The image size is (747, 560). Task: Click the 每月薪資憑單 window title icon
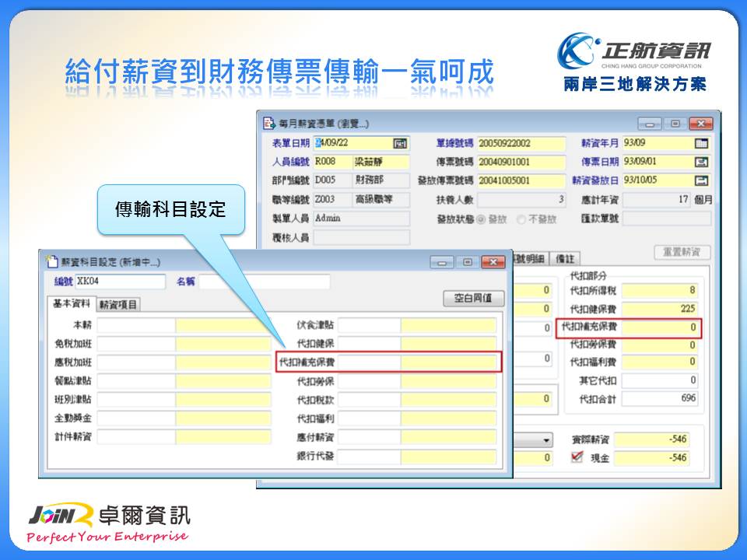tap(269, 124)
